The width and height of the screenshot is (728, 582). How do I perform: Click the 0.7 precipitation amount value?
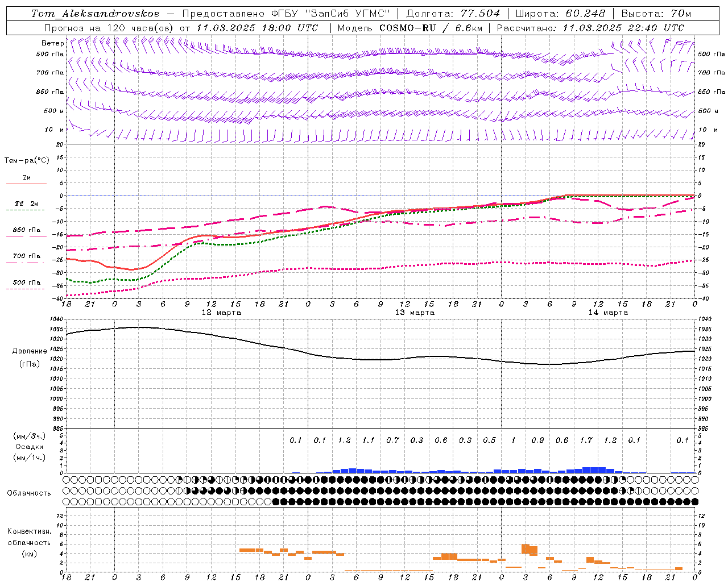tap(392, 440)
